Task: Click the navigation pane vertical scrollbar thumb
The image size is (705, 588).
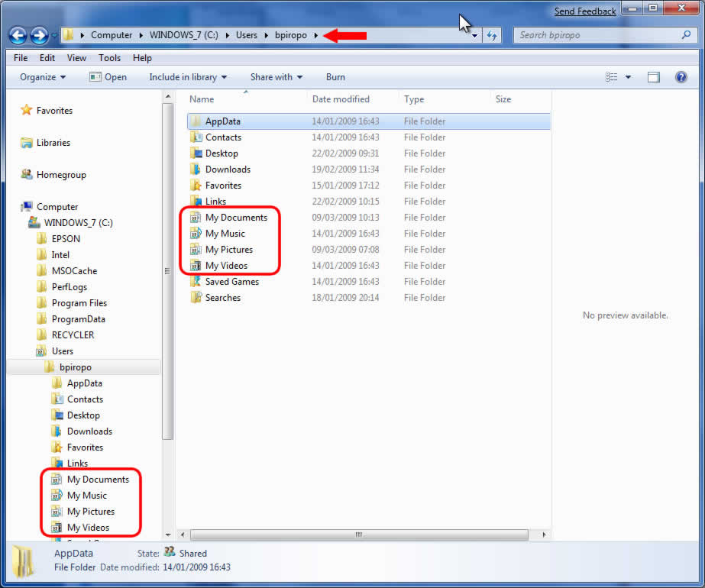Action: pos(168,272)
